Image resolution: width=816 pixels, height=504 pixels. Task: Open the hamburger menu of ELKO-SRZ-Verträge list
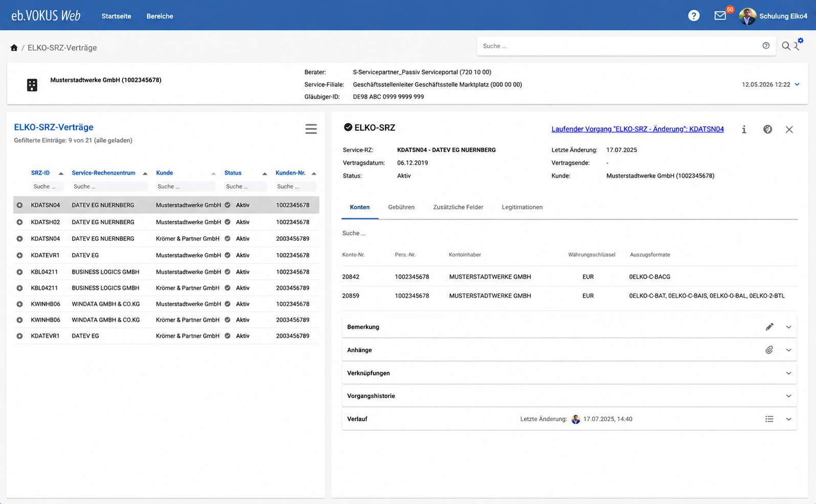click(x=311, y=129)
